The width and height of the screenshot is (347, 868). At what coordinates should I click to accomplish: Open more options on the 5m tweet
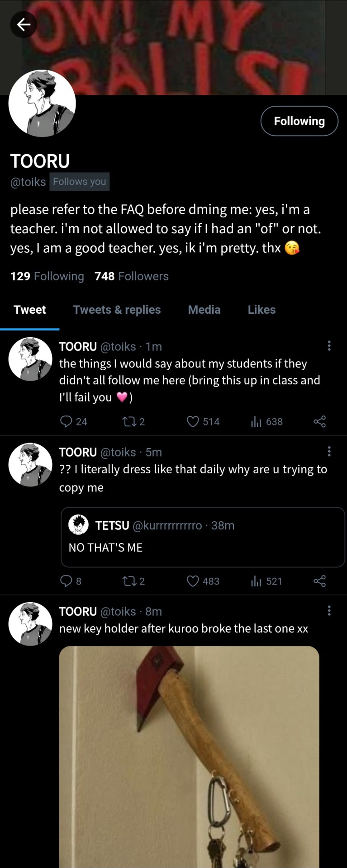click(x=329, y=451)
